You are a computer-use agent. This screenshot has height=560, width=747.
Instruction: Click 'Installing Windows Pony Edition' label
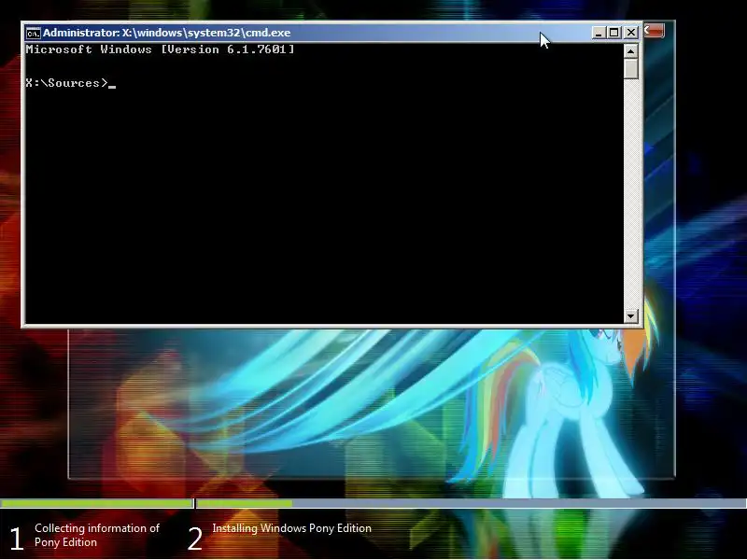coord(291,528)
